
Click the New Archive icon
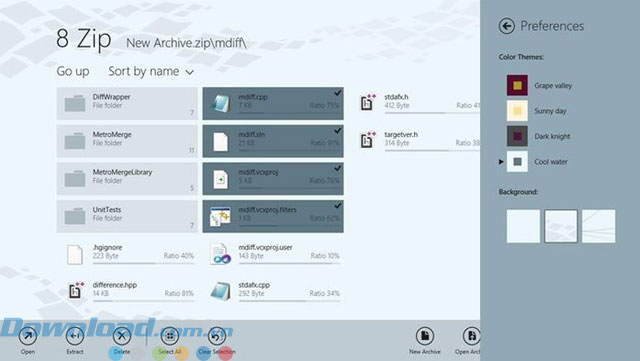click(425, 336)
